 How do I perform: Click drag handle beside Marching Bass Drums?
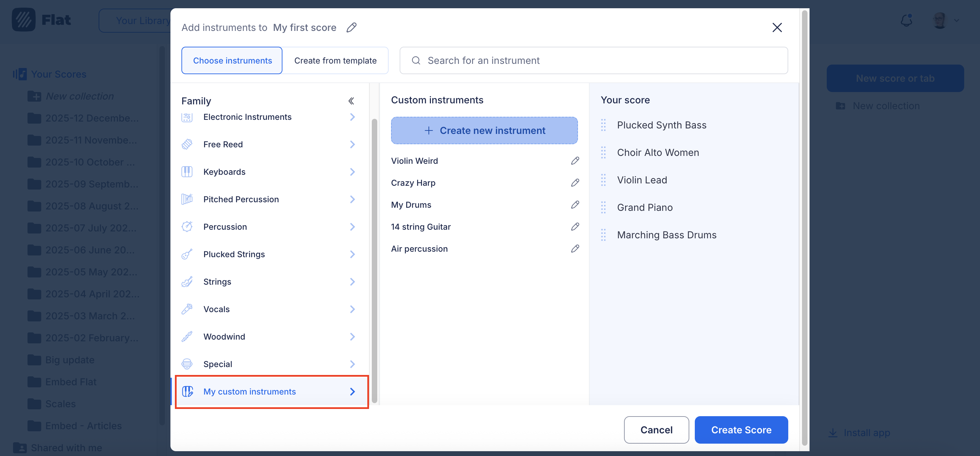(x=603, y=235)
